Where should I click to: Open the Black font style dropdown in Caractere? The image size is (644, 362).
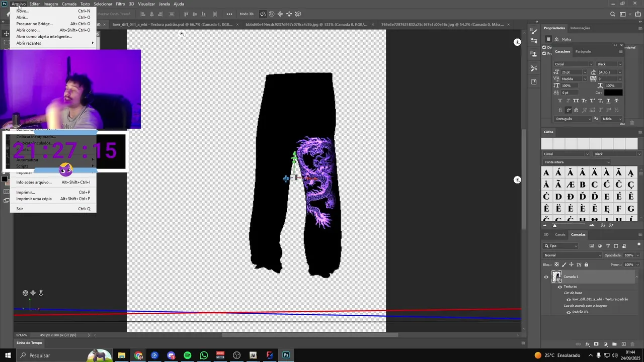pyautogui.click(x=620, y=64)
